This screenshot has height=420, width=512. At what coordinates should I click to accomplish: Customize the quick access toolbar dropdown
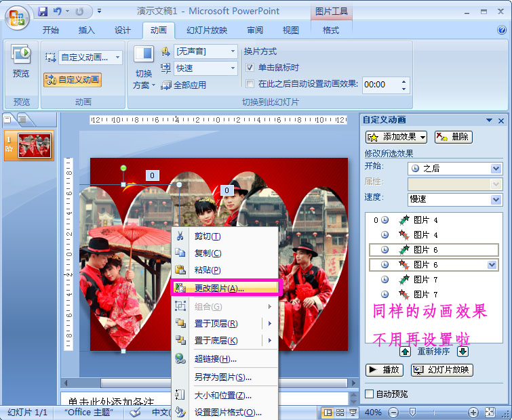(99, 12)
